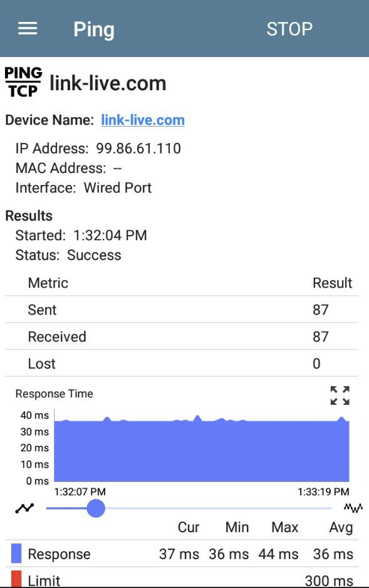Click the zoom-out waveform icon left of slider
This screenshot has height=588, width=369.
pyautogui.click(x=23, y=508)
